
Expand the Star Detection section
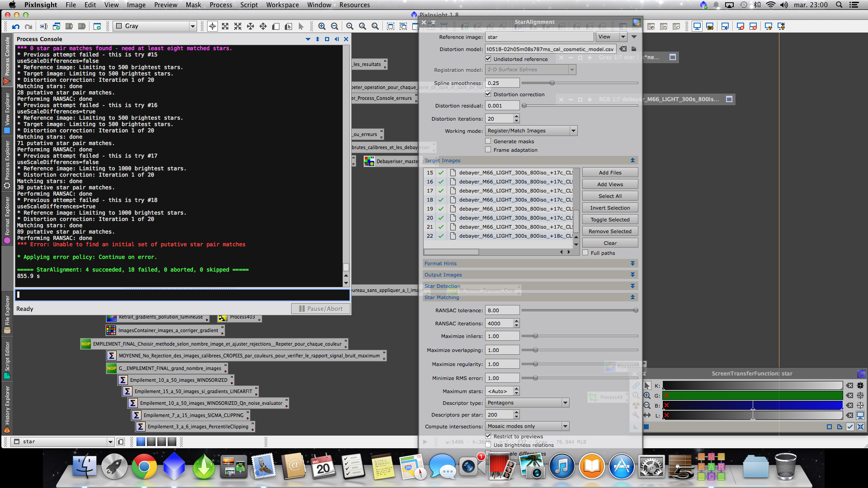pos(632,286)
